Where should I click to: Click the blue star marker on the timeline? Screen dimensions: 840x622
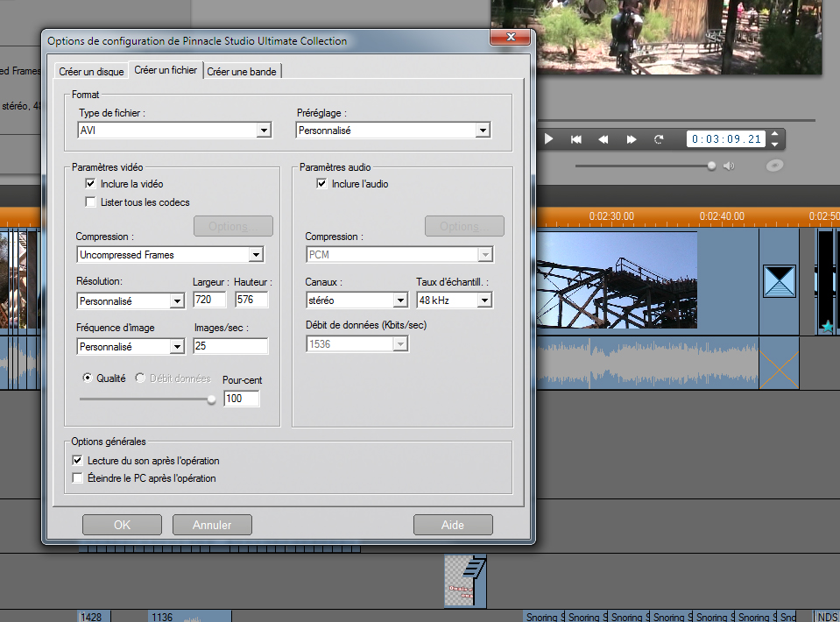(x=827, y=326)
